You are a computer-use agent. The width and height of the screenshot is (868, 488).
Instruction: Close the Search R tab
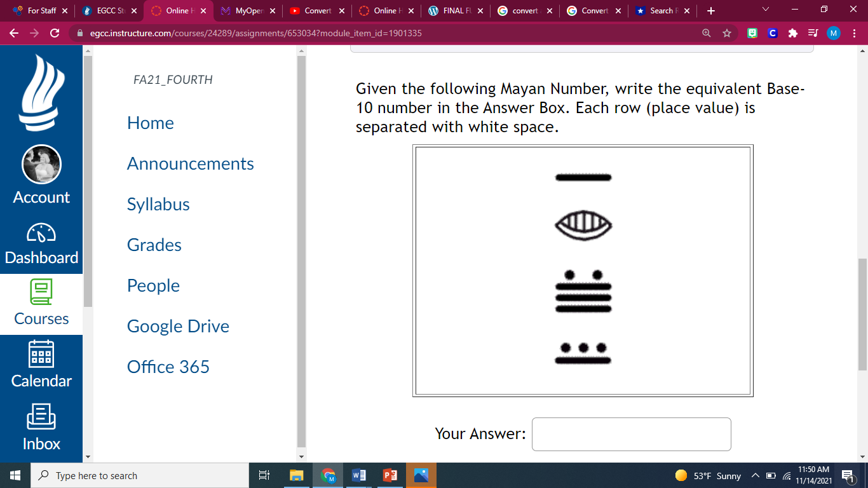[x=687, y=11]
